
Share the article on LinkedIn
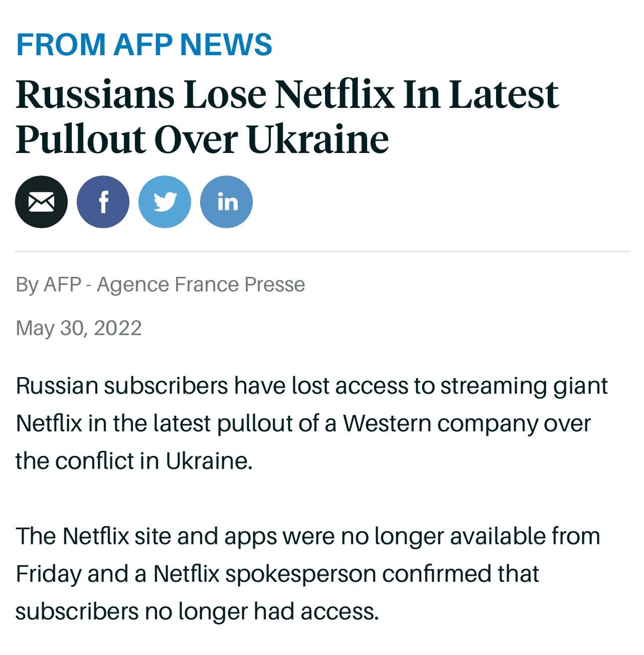pos(226,202)
